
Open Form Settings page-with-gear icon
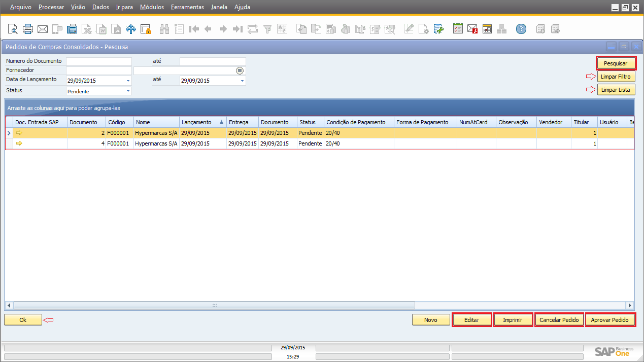[x=424, y=29]
